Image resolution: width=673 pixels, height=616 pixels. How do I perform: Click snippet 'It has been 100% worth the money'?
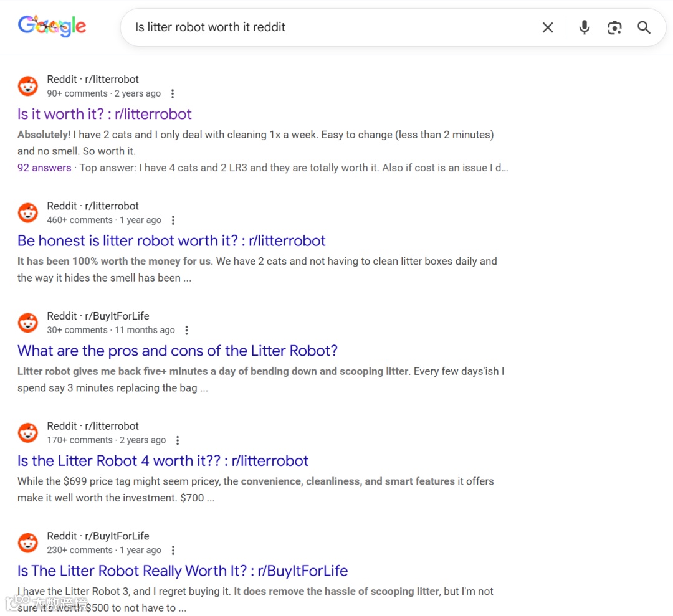(257, 270)
